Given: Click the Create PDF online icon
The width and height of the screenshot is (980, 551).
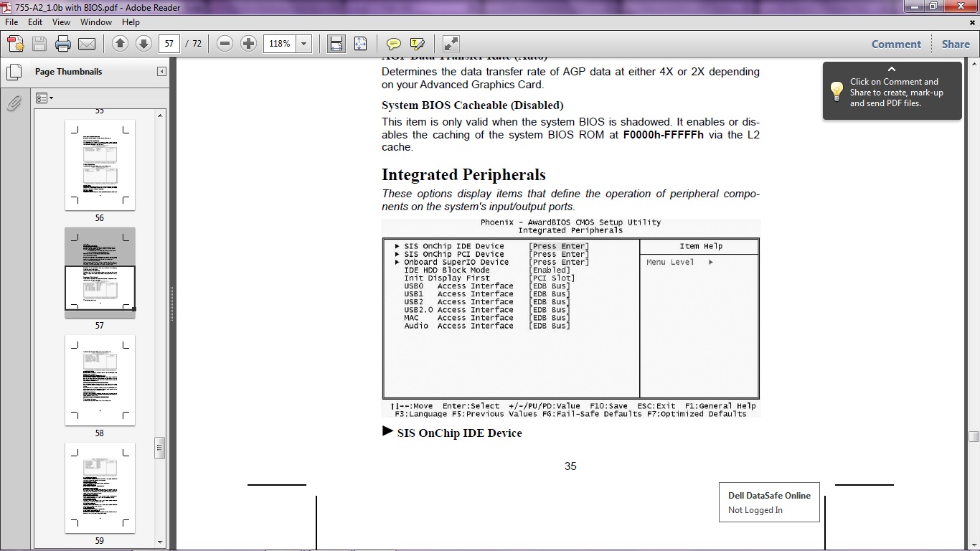Looking at the screenshot, I should click(x=16, y=44).
